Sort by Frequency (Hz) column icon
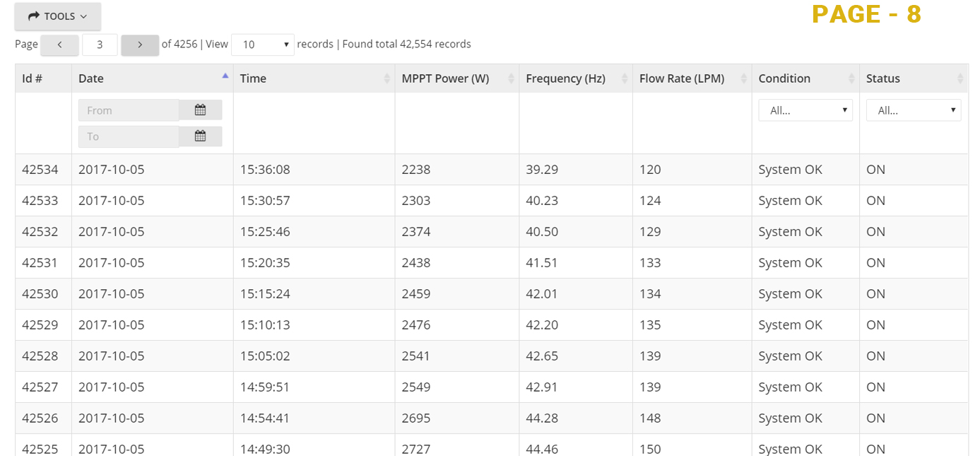The height and width of the screenshot is (456, 980). pyautogui.click(x=625, y=78)
